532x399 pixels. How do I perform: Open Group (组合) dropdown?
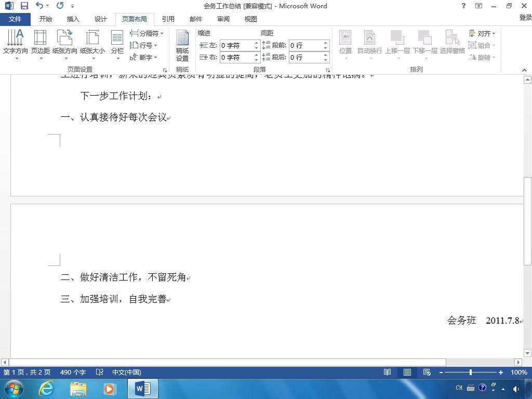[482, 45]
